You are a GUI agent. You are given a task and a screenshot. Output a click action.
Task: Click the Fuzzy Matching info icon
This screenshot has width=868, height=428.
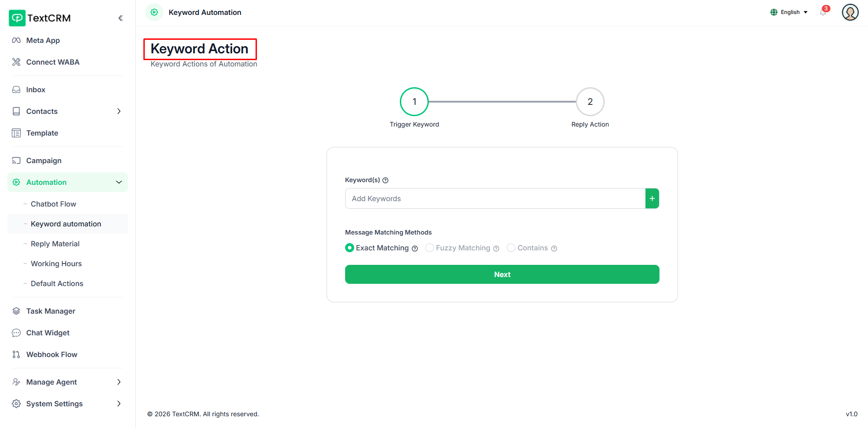[496, 249]
